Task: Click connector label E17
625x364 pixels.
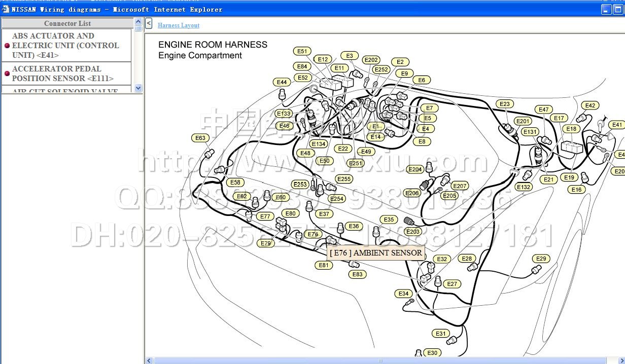Action: click(559, 118)
